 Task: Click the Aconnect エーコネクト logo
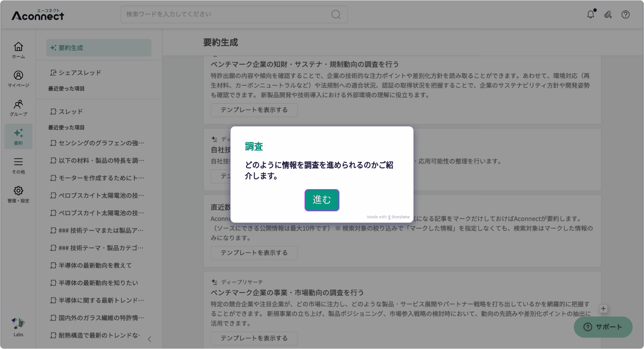[x=38, y=15]
